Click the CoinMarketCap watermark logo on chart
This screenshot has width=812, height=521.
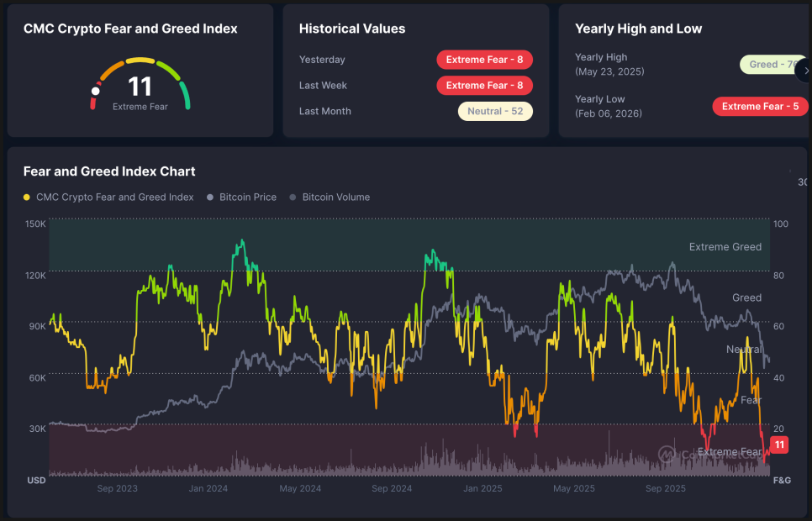tap(667, 455)
